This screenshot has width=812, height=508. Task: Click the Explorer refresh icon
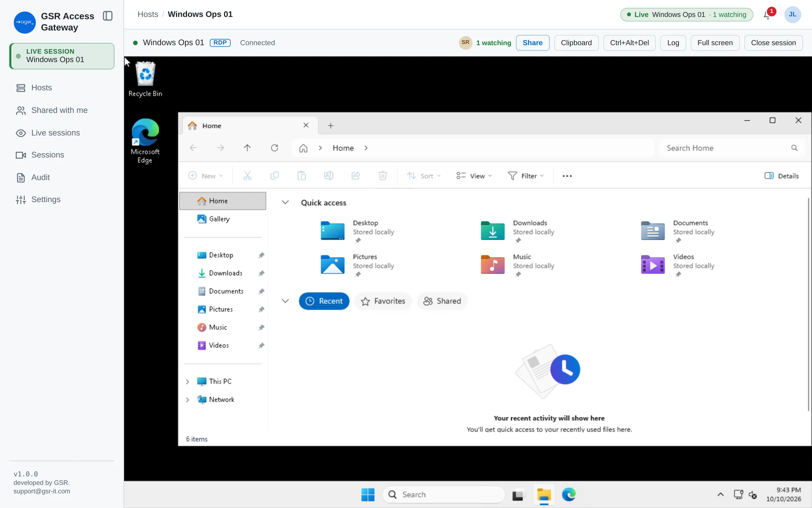[x=274, y=148]
